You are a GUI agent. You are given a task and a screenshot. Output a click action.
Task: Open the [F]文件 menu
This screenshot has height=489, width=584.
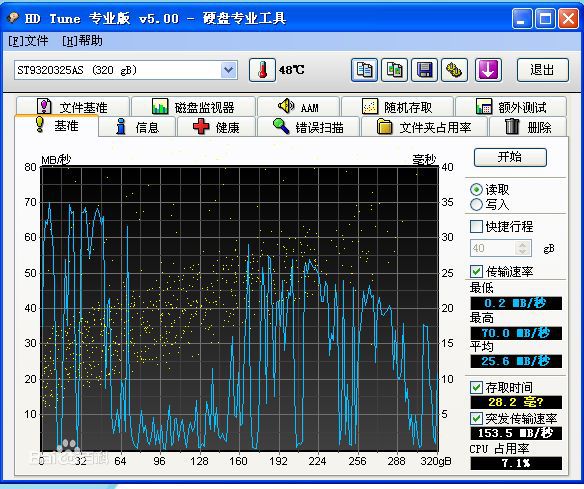click(x=28, y=41)
